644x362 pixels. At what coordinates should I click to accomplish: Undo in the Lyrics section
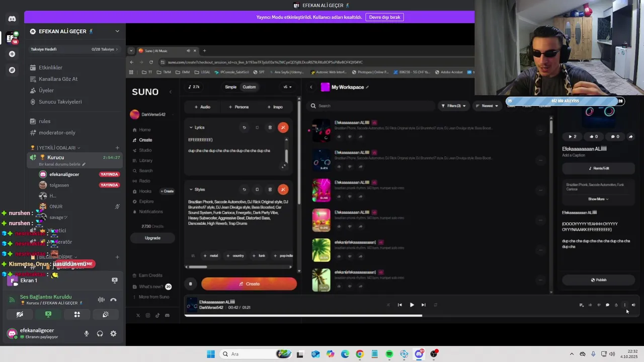244,128
